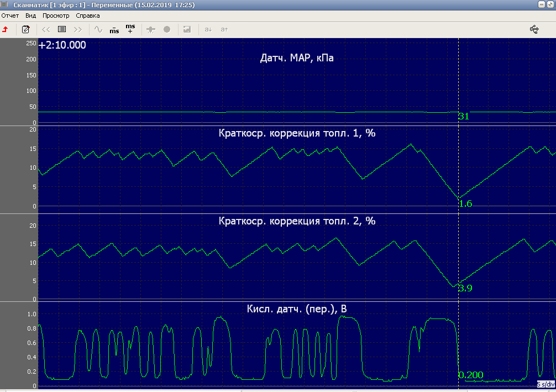Screen dimensions: 556x392
Task: Click the waveform curve toolbar icon
Action: pos(98,29)
